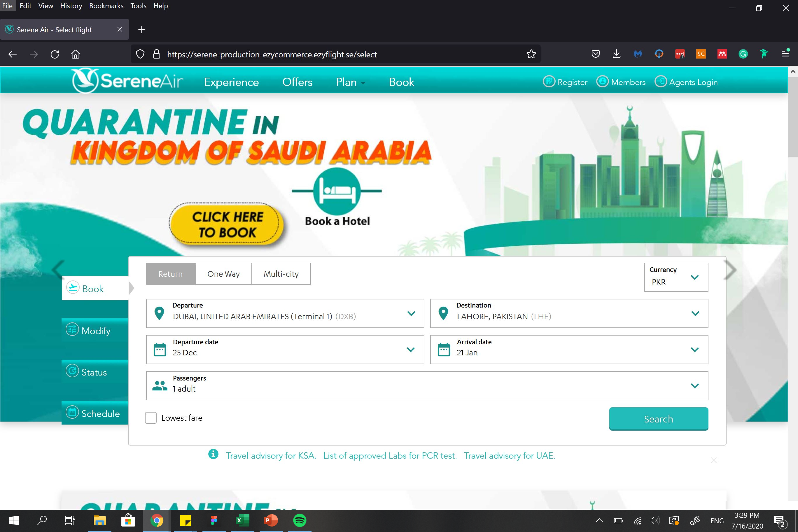Open the Tools menu
The width and height of the screenshot is (798, 532).
(138, 6)
